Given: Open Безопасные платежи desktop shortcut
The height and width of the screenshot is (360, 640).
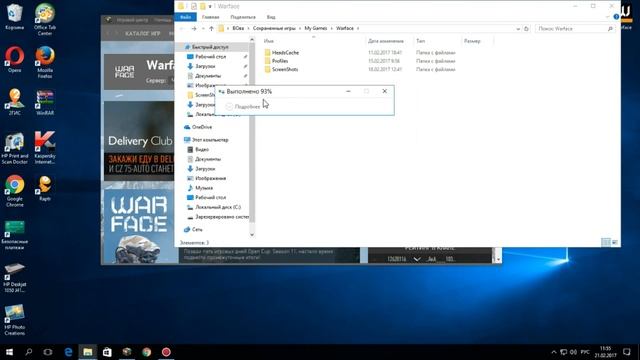Looking at the screenshot, I should [x=15, y=235].
